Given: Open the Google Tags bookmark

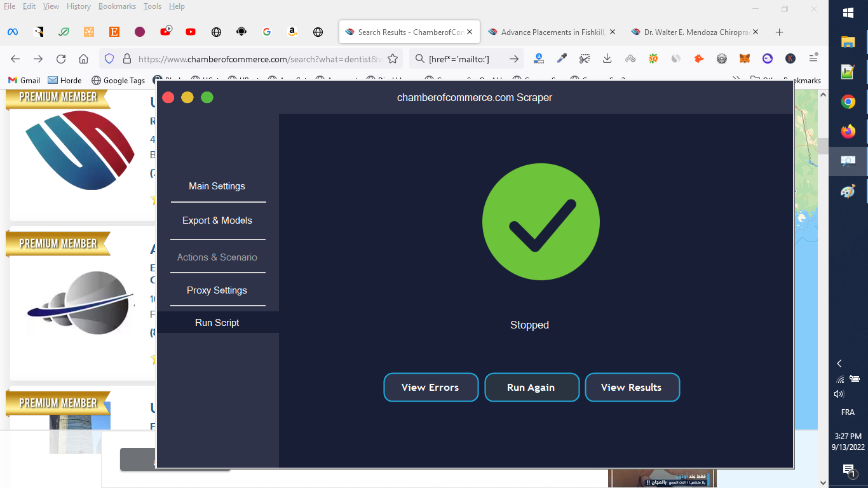Looking at the screenshot, I should (x=118, y=81).
